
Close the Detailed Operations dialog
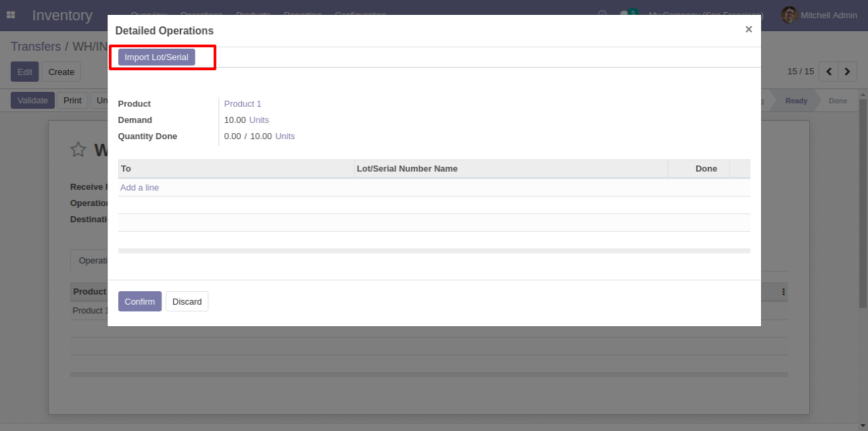coord(748,29)
